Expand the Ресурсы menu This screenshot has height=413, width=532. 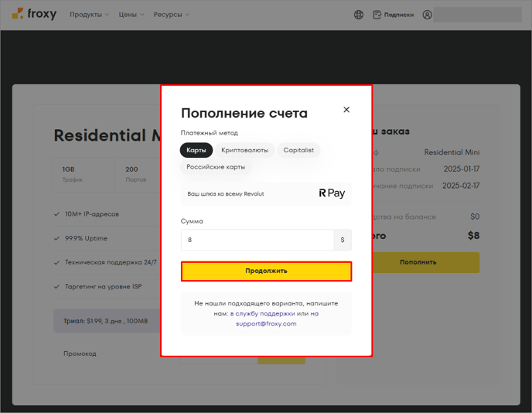[172, 15]
